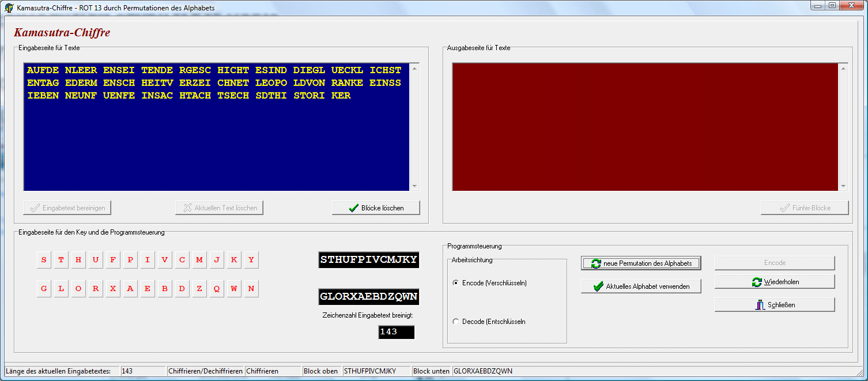Click up arrow of input text scrollbar
The image size is (868, 381).
pyautogui.click(x=414, y=68)
